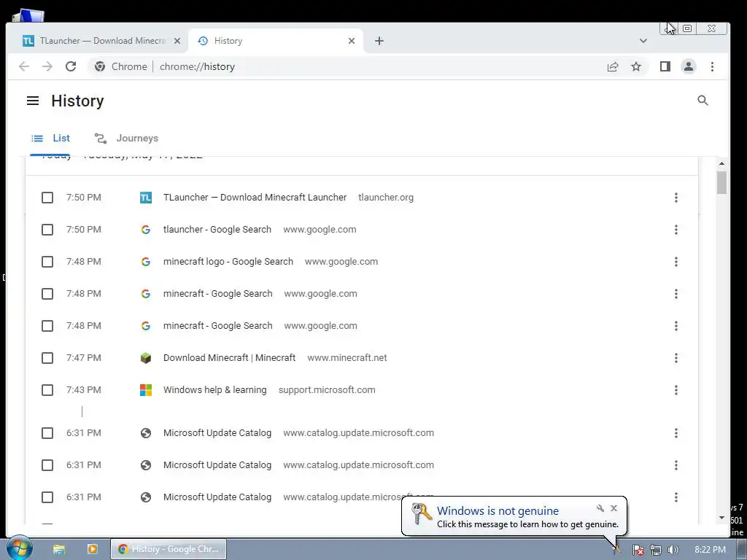Open actions menu for tlauncher Google Search entry
747x560 pixels.
676,230
